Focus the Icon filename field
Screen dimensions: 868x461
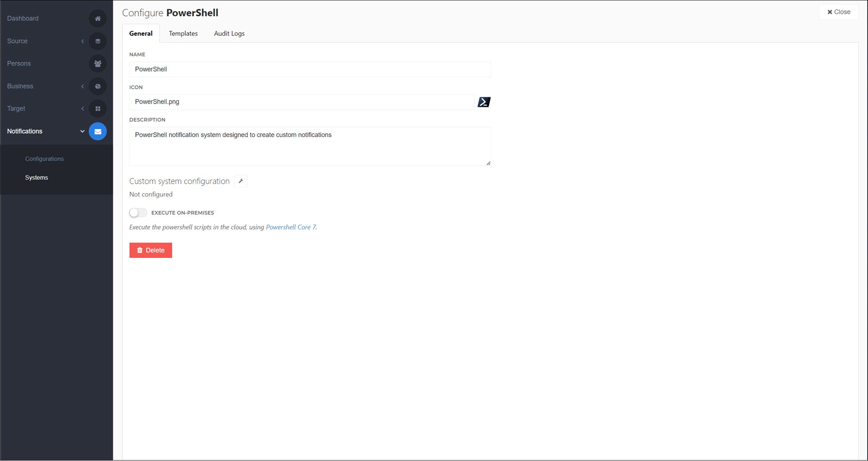pyautogui.click(x=302, y=102)
